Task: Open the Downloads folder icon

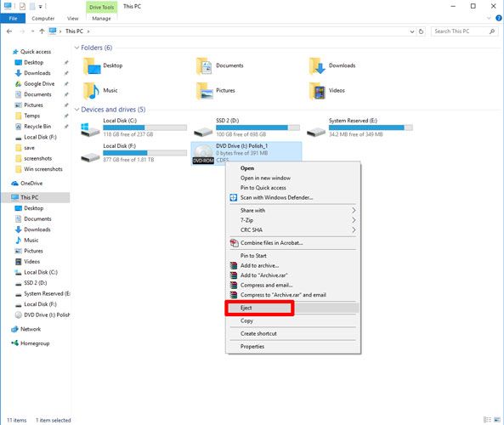Action: [317, 65]
